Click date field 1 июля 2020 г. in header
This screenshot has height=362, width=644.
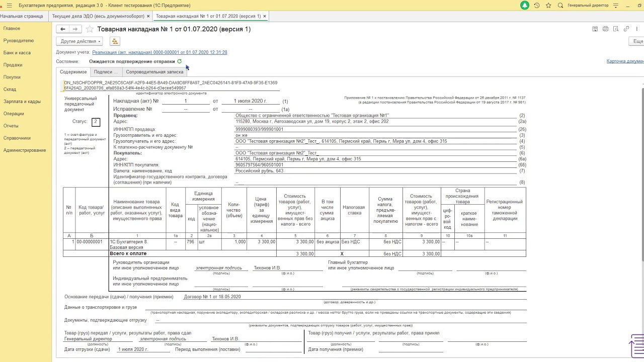(251, 101)
